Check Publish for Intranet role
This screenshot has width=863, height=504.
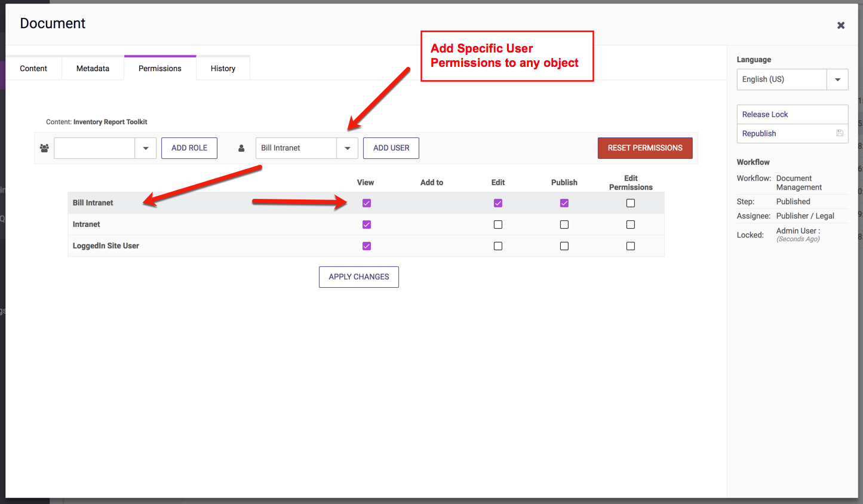pyautogui.click(x=564, y=225)
